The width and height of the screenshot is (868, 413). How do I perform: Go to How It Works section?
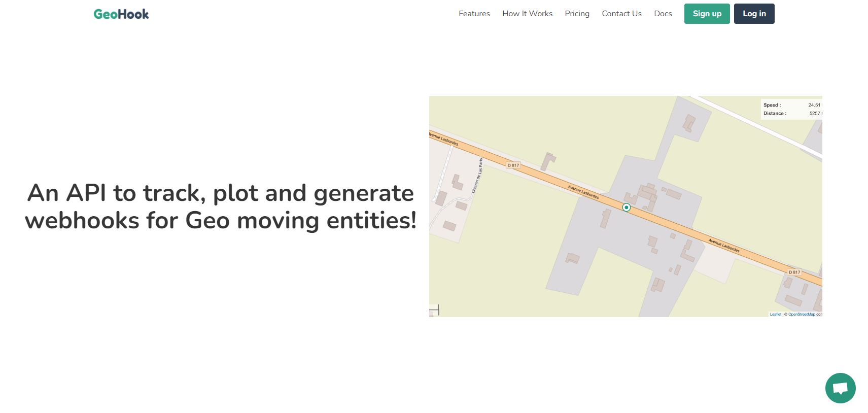[528, 14]
